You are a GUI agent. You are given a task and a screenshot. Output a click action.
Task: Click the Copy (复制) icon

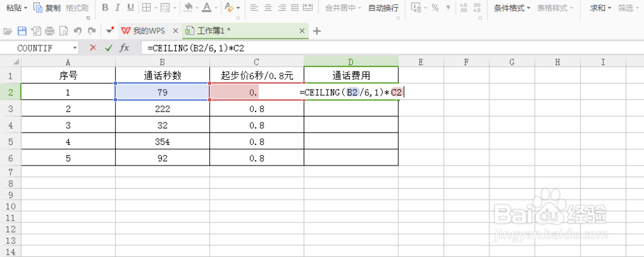point(38,7)
